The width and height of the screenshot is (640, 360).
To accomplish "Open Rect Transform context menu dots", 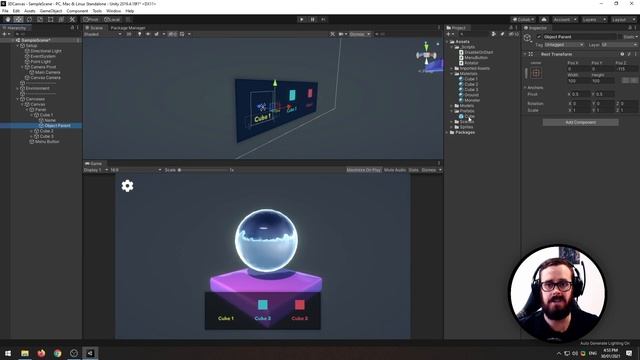I will point(636,54).
